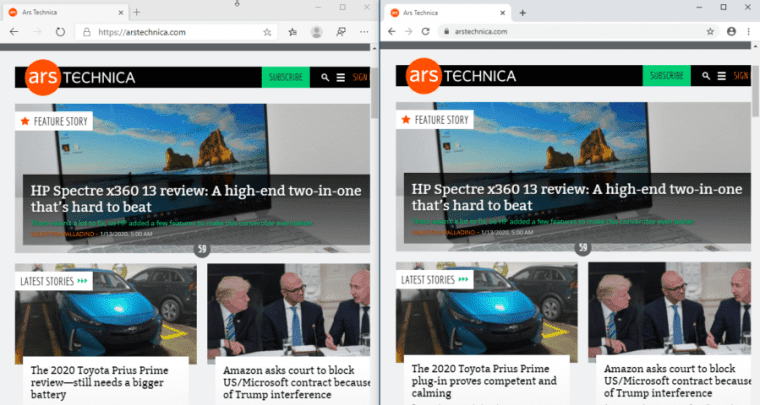The width and height of the screenshot is (760, 405).
Task: Click the search magnifier in Chrome page header
Action: click(706, 76)
